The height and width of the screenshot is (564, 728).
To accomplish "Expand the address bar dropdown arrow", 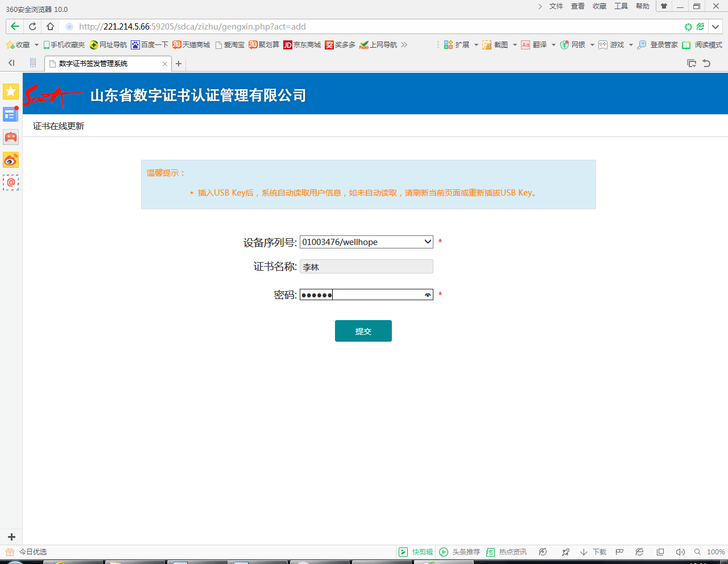I will click(716, 27).
